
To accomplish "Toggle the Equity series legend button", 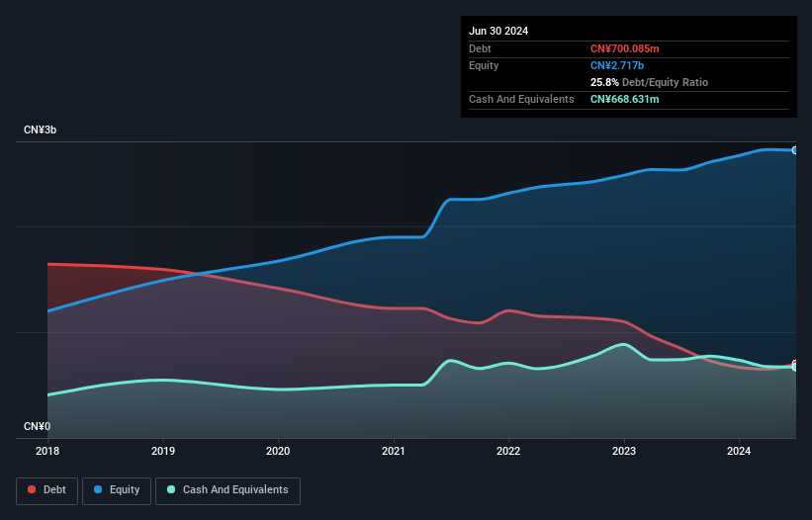I will (x=117, y=491).
